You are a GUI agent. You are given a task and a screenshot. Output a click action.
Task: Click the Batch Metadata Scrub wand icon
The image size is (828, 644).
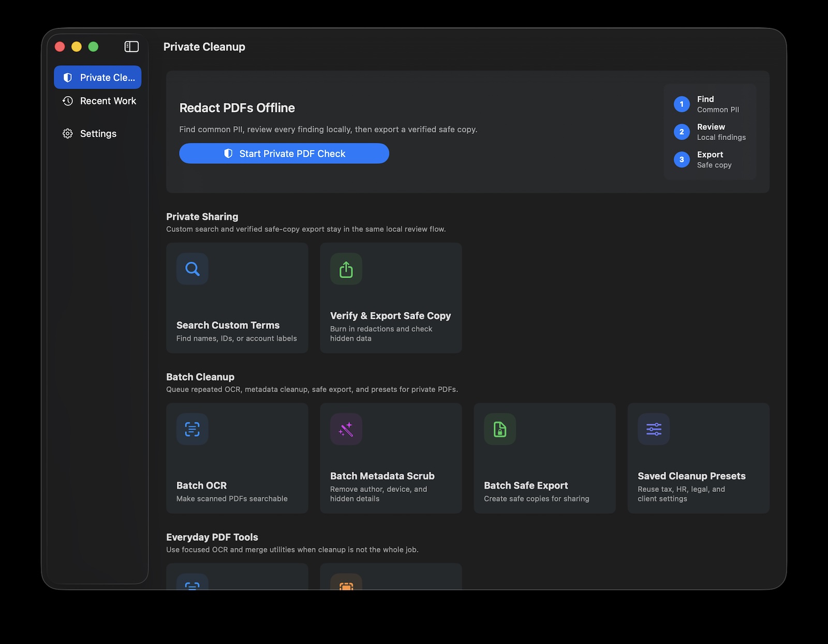click(x=346, y=429)
